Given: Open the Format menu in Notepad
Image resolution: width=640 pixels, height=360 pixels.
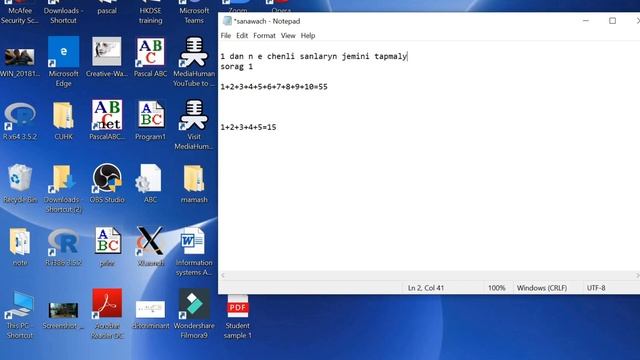Looking at the screenshot, I should point(264,36).
